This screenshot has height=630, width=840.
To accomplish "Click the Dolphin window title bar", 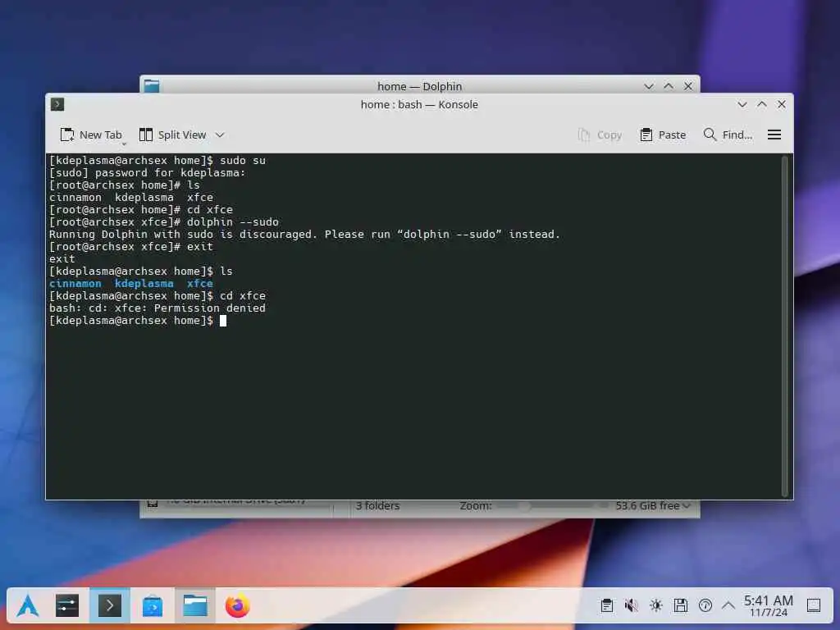I will (x=419, y=85).
